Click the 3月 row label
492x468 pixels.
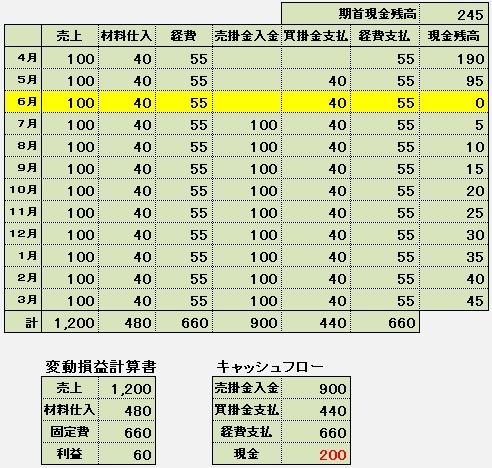[x=23, y=300]
